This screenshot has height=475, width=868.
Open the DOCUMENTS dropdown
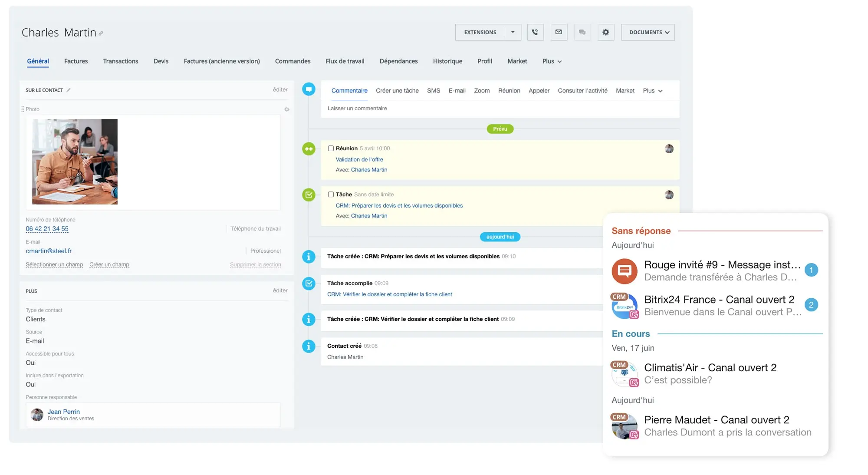point(648,32)
